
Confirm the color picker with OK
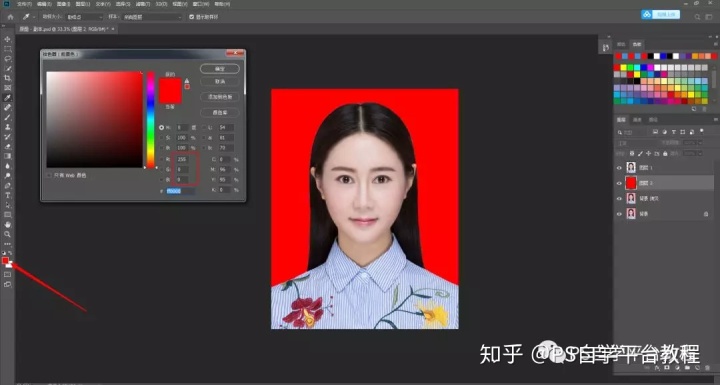click(x=220, y=69)
